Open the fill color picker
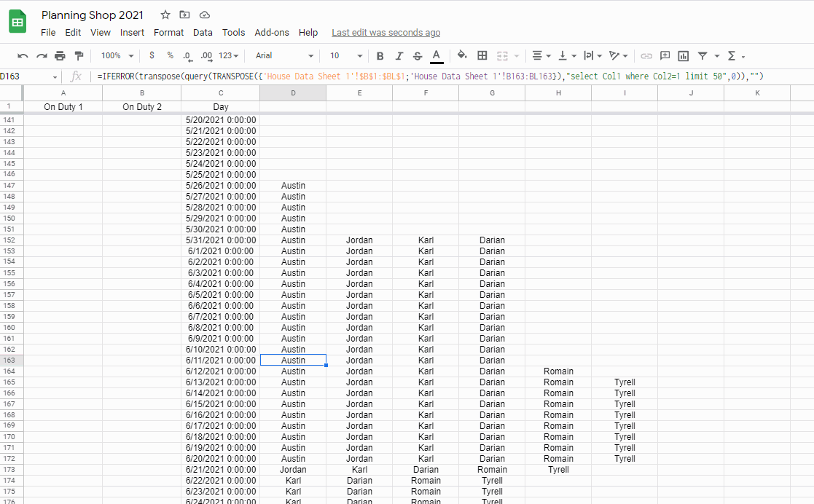Viewport: 814px width, 504px height. pos(462,56)
